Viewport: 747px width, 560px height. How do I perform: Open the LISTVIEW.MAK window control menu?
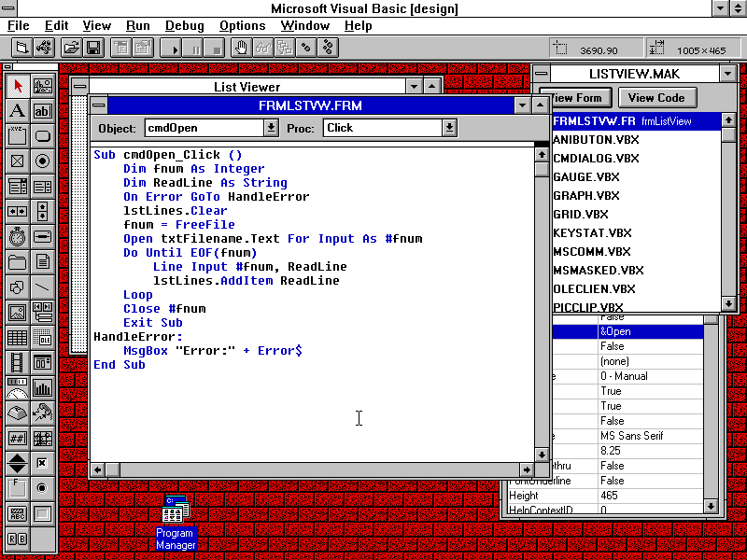pos(542,74)
